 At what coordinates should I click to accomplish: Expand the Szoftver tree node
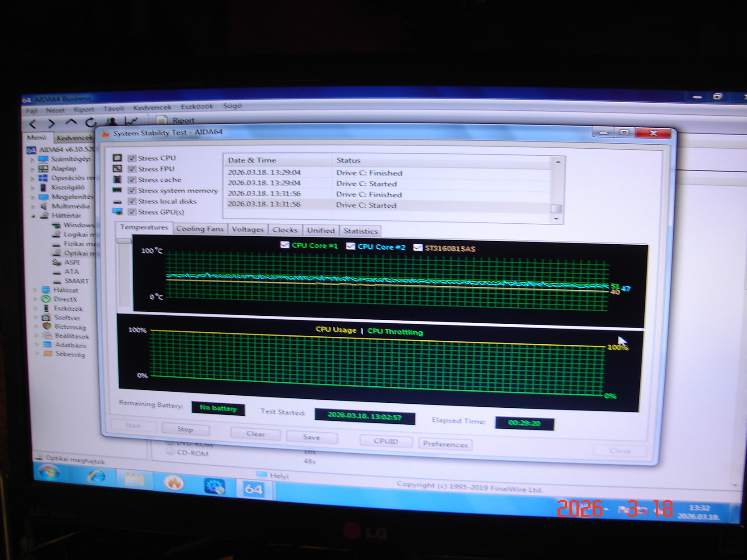click(35, 318)
